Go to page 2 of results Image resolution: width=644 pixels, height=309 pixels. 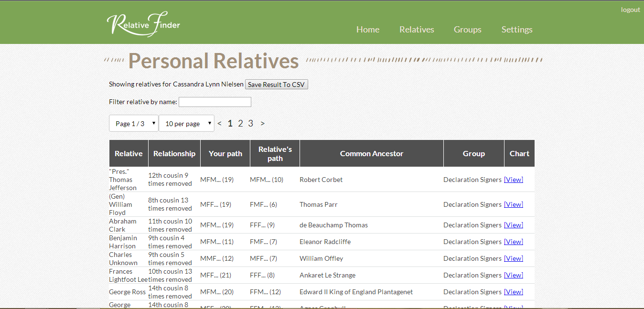coord(240,123)
